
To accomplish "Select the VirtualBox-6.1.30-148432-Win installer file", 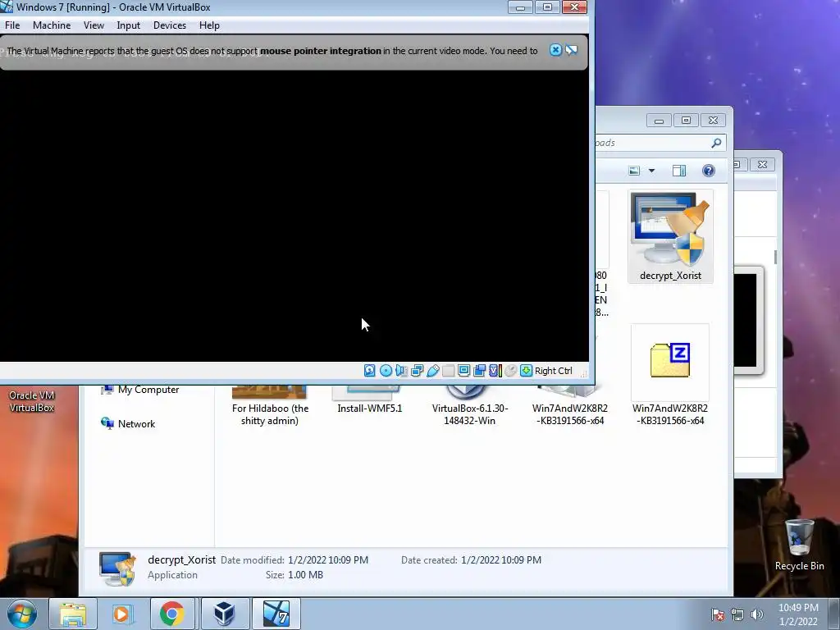I will [470, 407].
